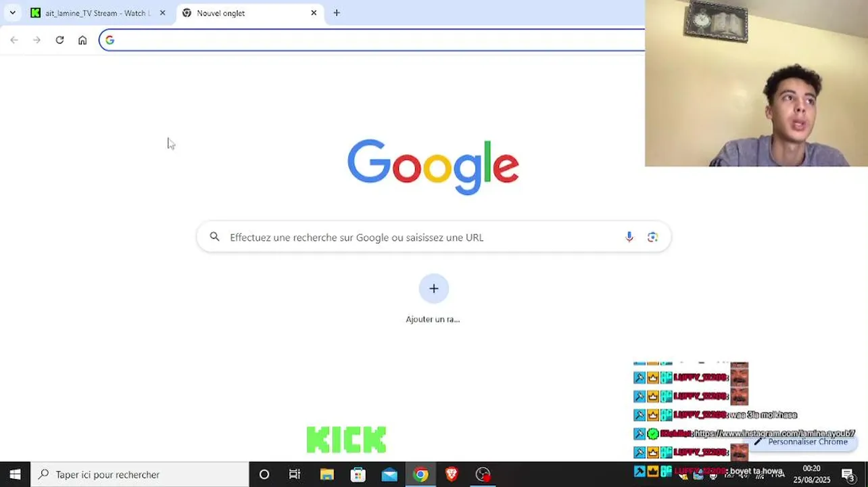Open Personnaliser Chrome button

(802, 442)
